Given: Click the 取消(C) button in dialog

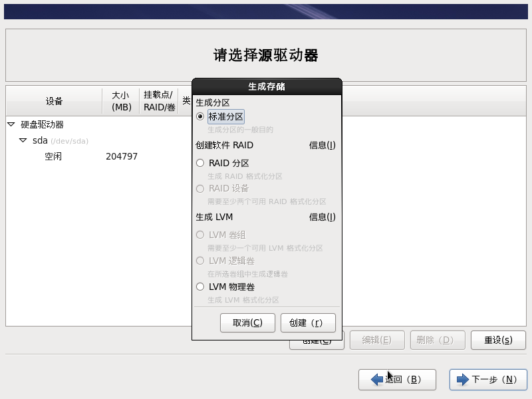Looking at the screenshot, I should pyautogui.click(x=247, y=323).
